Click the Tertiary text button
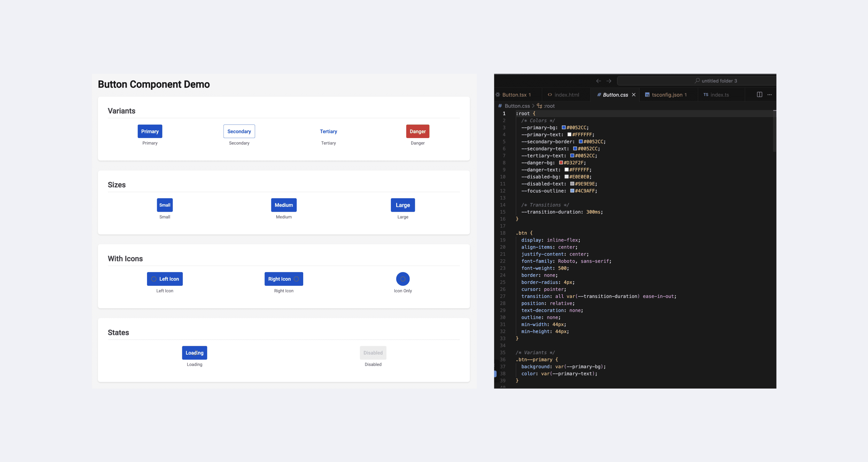The image size is (868, 462). point(328,131)
